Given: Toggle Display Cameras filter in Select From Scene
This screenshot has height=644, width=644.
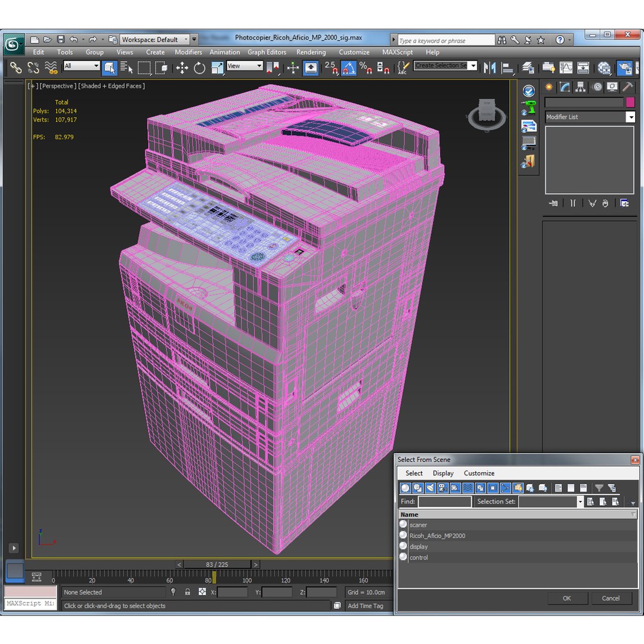Looking at the screenshot, I should pyautogui.click(x=442, y=488).
